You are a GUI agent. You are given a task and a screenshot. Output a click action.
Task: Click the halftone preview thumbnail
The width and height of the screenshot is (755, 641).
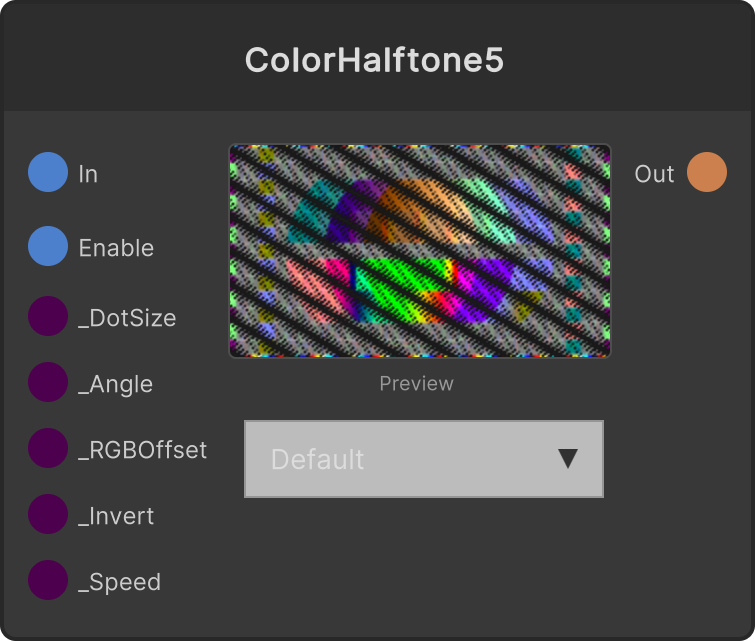tap(420, 251)
